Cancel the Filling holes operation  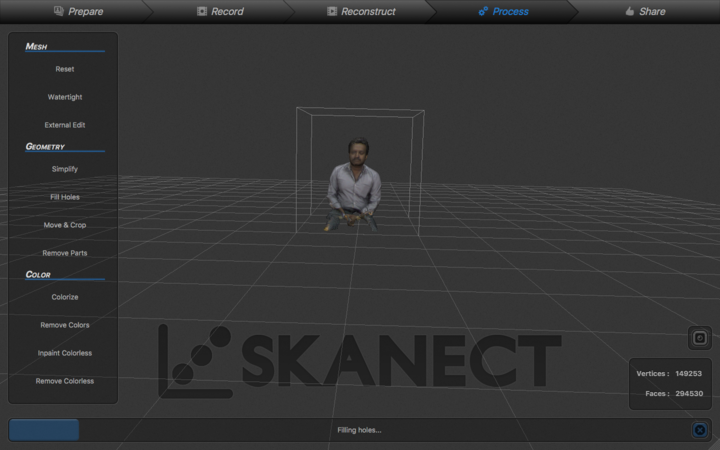(x=700, y=430)
